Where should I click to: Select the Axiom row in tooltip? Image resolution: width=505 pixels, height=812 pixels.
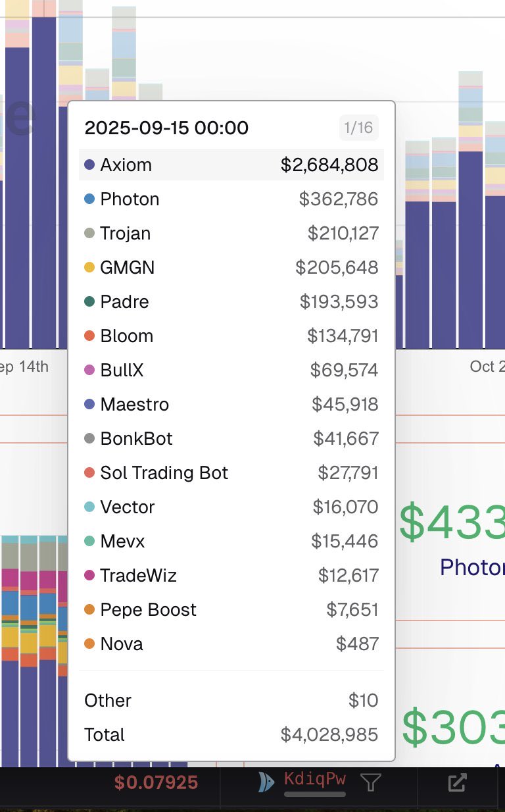pos(231,165)
